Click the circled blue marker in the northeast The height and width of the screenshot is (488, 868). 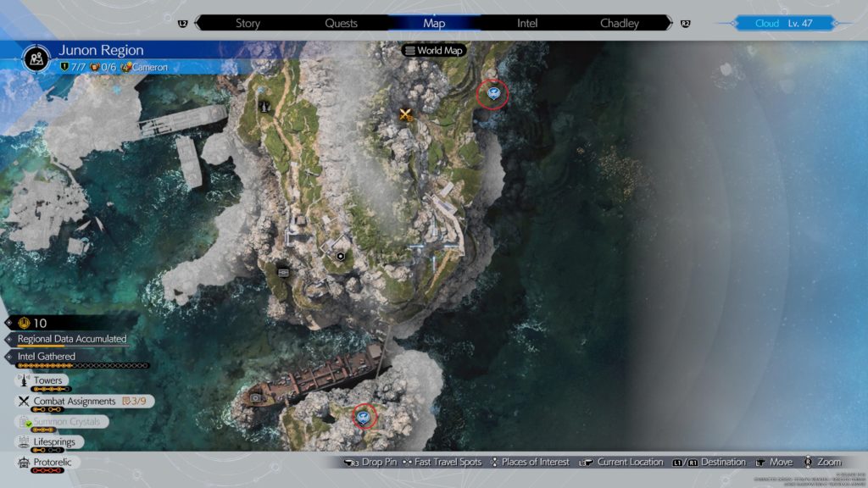point(492,95)
